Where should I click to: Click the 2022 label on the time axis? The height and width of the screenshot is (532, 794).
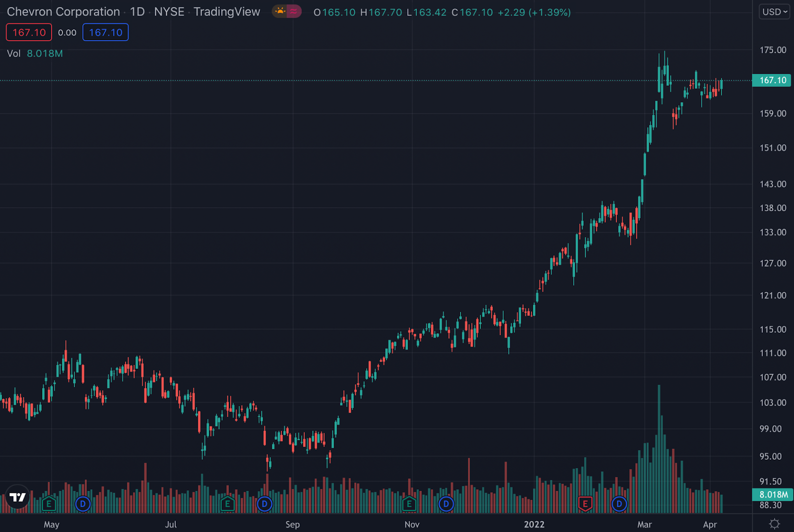point(534,524)
